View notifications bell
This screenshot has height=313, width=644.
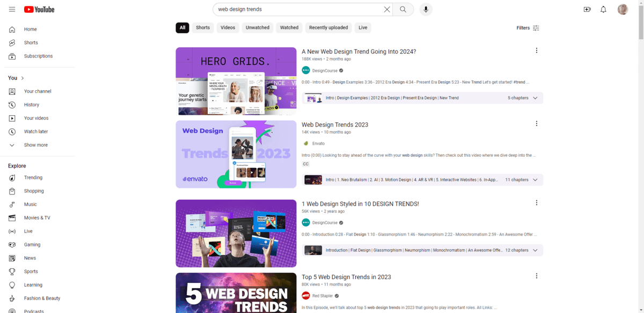click(603, 9)
